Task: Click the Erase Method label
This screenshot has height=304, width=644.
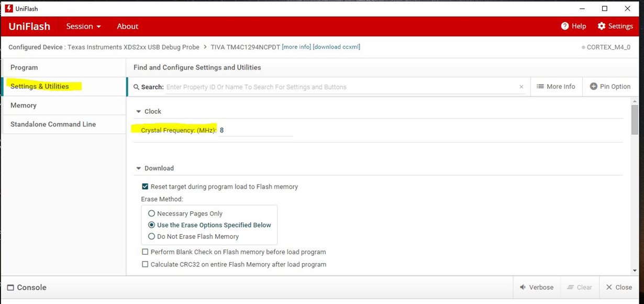Action: click(162, 199)
